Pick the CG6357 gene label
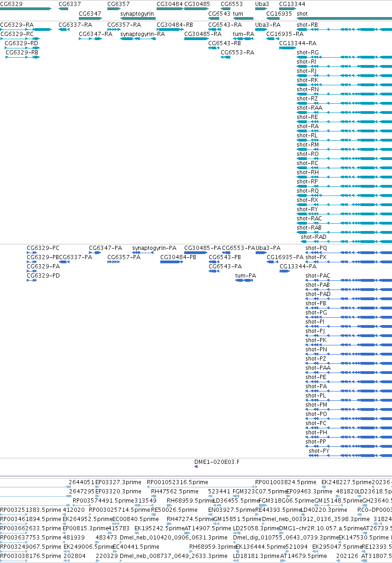The width and height of the screenshot is (392, 563). (x=118, y=4)
